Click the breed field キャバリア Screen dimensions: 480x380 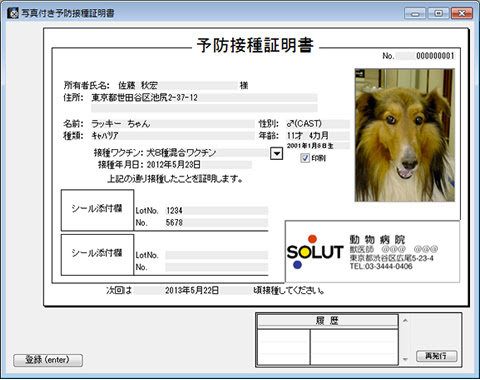click(172, 136)
